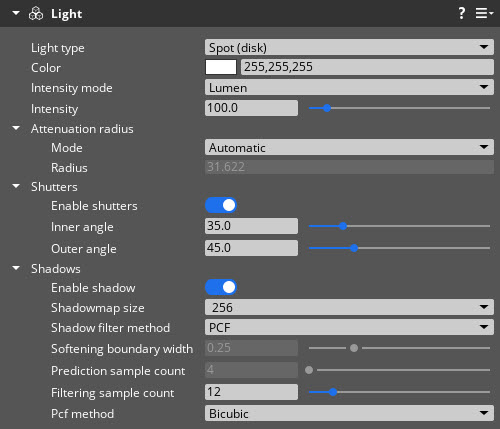Click the Softening boundary width slider handle
This screenshot has height=429, width=500.
pos(354,348)
